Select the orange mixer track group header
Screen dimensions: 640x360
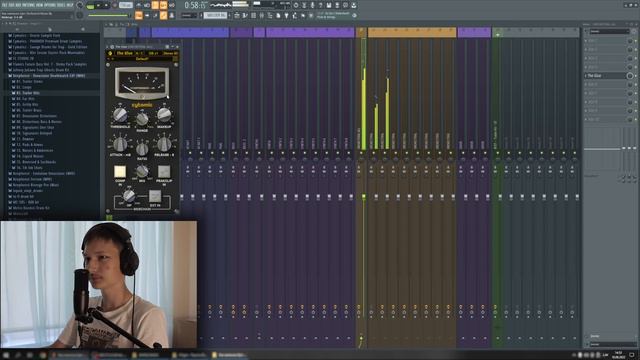pos(412,32)
